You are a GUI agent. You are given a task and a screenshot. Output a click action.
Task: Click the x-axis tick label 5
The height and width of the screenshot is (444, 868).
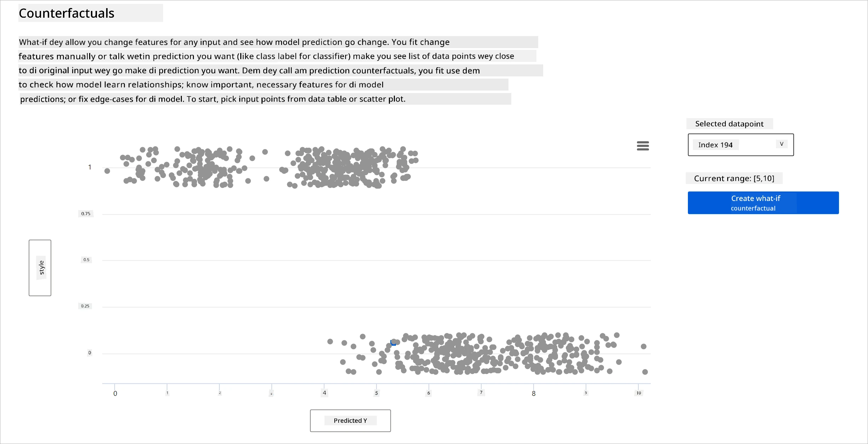[376, 393]
